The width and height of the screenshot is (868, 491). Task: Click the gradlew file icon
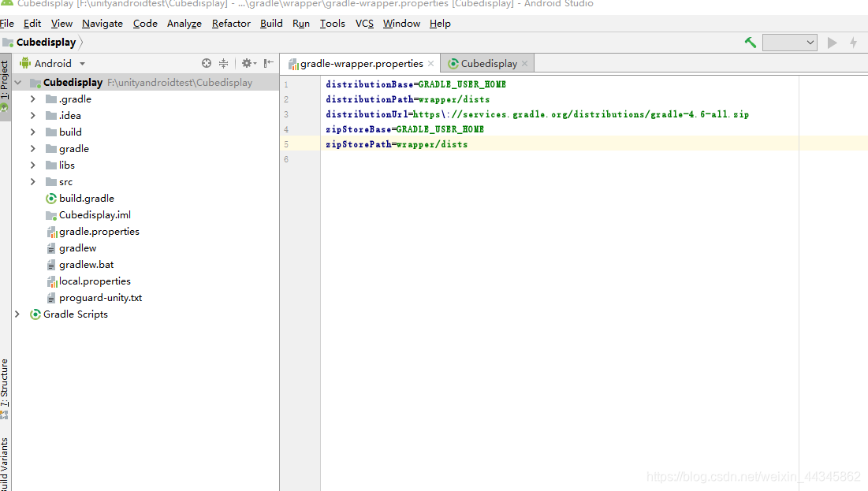[x=51, y=248]
